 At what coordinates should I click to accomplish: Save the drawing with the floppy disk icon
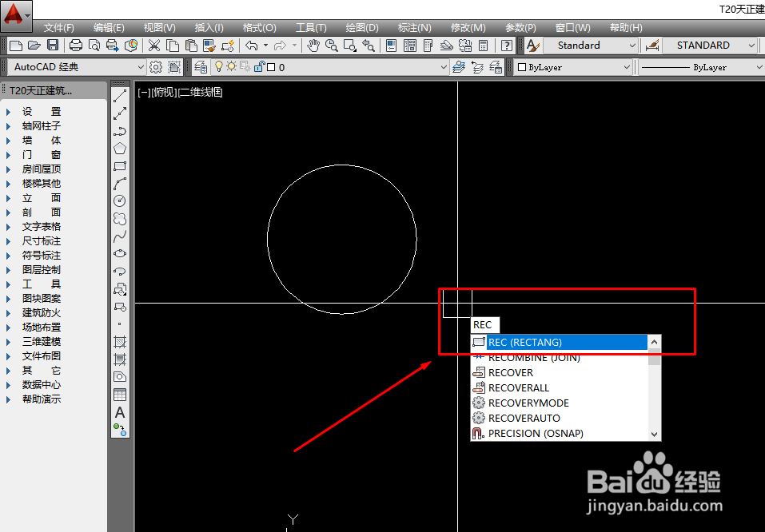click(x=53, y=46)
